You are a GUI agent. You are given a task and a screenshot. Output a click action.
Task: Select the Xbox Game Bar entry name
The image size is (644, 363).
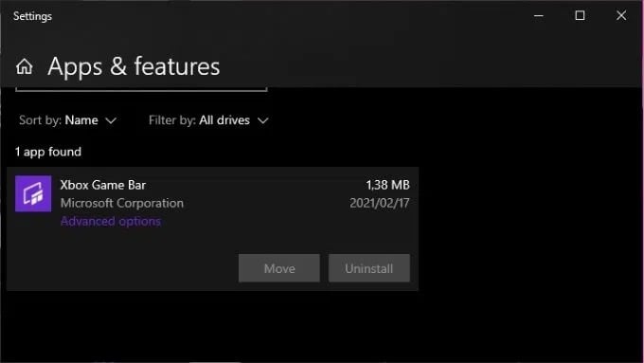tap(102, 185)
